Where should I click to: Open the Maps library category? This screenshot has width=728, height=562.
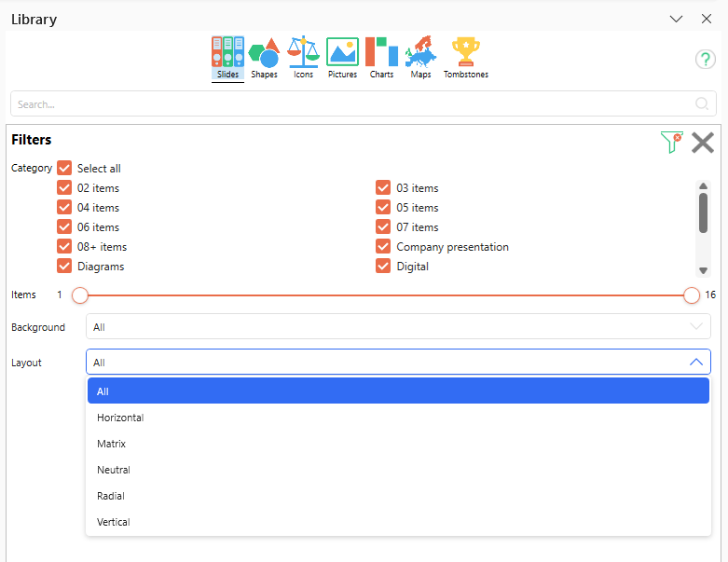pos(420,58)
